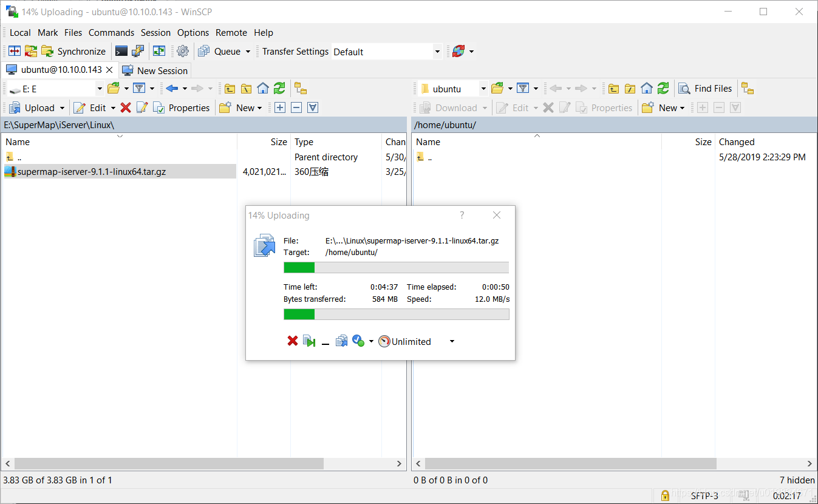The width and height of the screenshot is (818, 504).
Task: Expand the Queue dropdown arrow
Action: pos(248,52)
